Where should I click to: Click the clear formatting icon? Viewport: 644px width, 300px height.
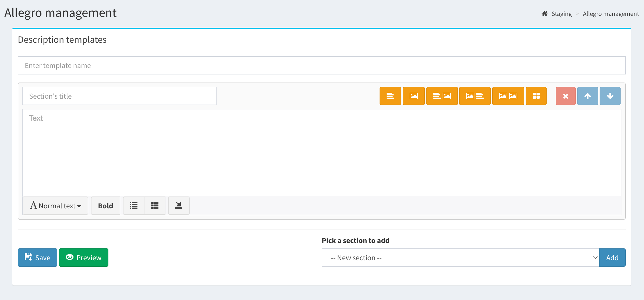pyautogui.click(x=179, y=206)
